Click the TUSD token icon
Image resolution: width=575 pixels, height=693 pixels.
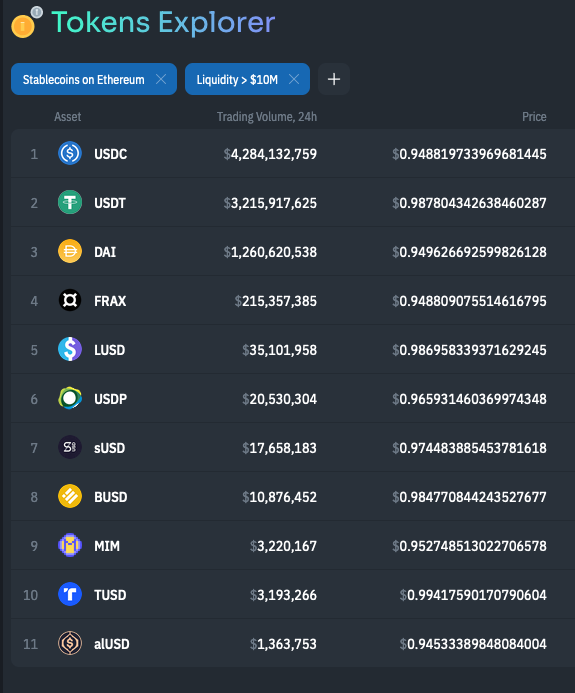click(x=70, y=595)
